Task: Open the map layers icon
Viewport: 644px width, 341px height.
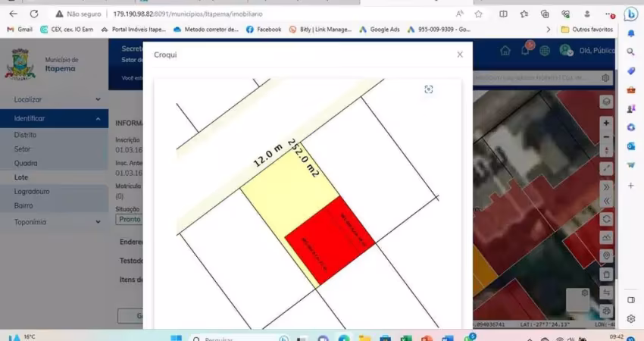Action: 606,102
